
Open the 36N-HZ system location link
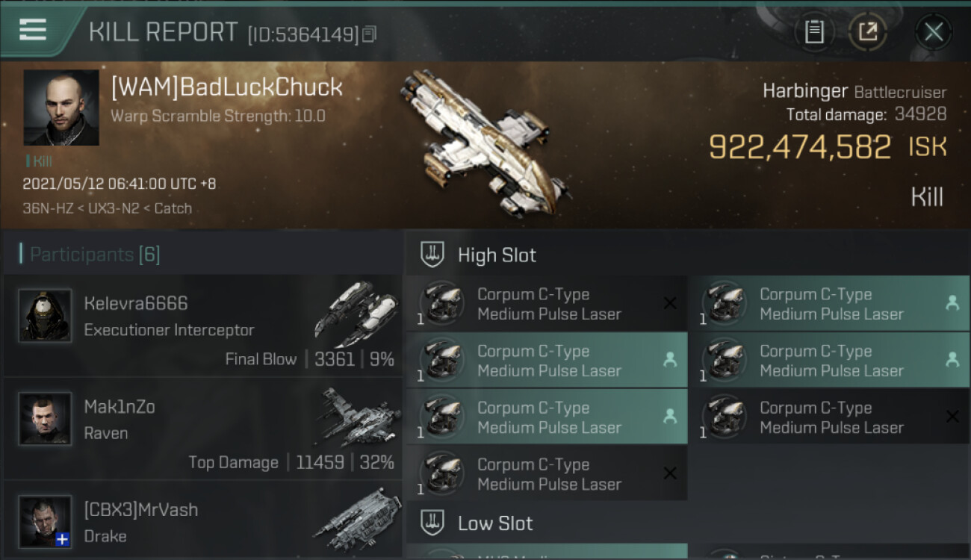[46, 208]
